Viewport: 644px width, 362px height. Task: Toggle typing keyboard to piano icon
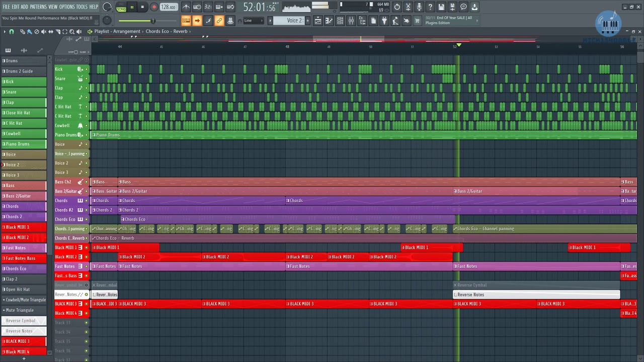[186, 21]
